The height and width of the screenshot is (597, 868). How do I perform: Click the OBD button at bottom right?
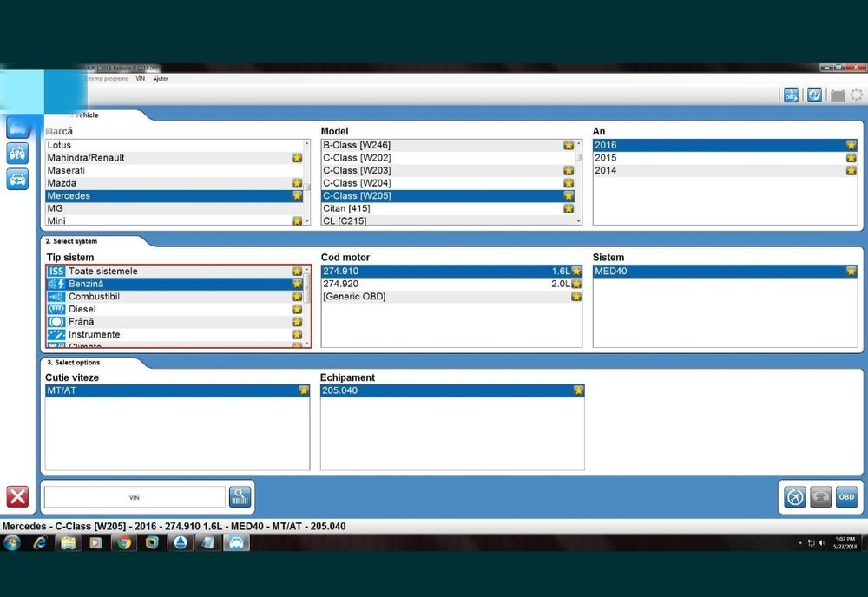(846, 497)
